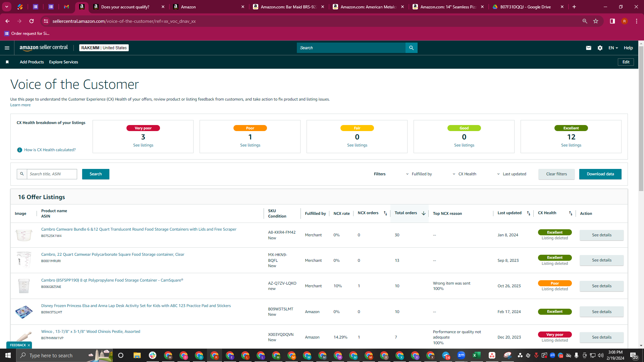Image resolution: width=644 pixels, height=362 pixels.
Task: Go back to previous page in Chrome
Action: click(7, 21)
